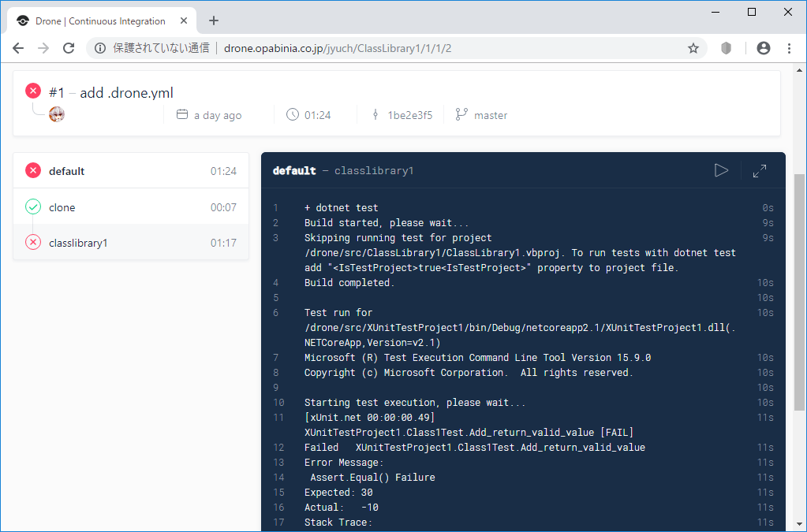This screenshot has height=532, width=807.
Task: Select the clone step
Action: [x=131, y=206]
